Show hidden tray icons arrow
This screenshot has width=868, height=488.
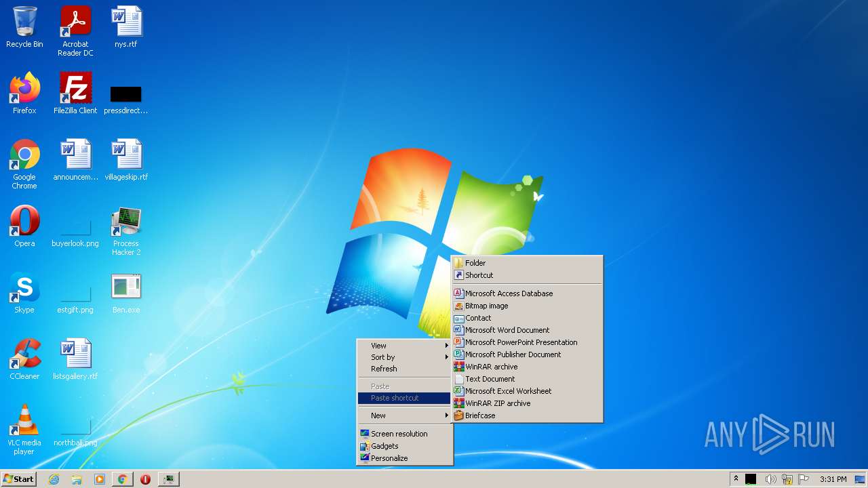pyautogui.click(x=736, y=479)
